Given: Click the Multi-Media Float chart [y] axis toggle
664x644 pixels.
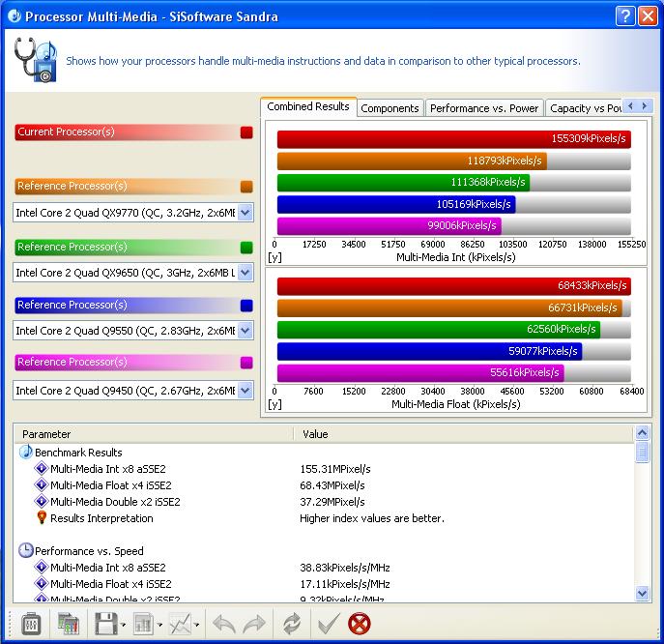Looking at the screenshot, I should (274, 404).
